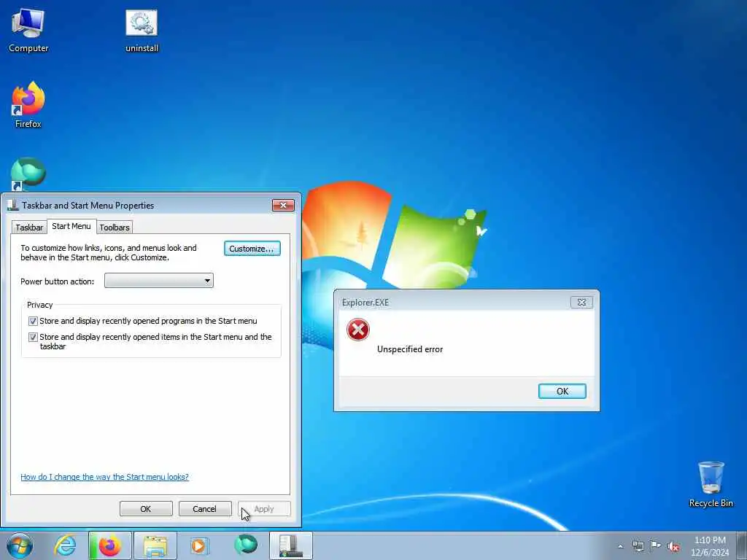Launch Internet Explorer from the taskbar
Viewport: 747px width, 560px height.
click(65, 545)
